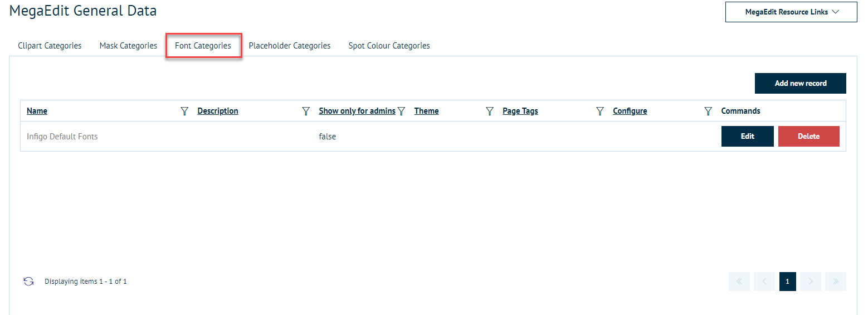Go to the last page arrow
Viewport: 868px width, 315px height.
click(x=836, y=282)
